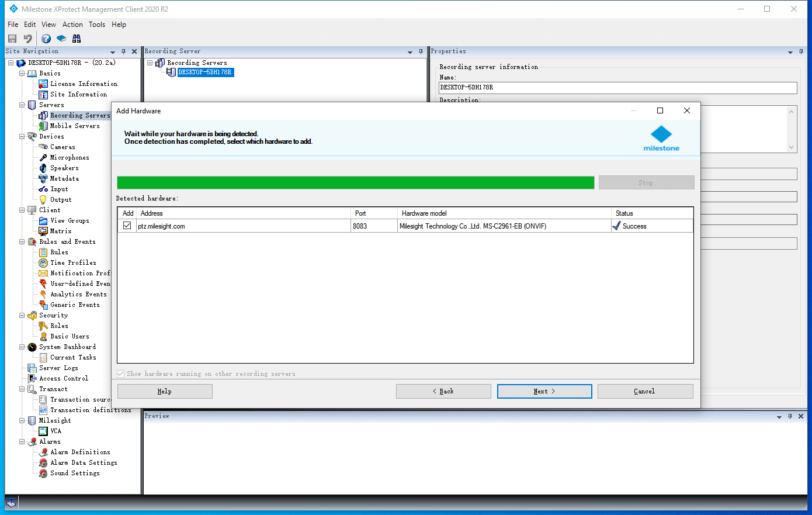Open the Matrix icon

tap(43, 231)
